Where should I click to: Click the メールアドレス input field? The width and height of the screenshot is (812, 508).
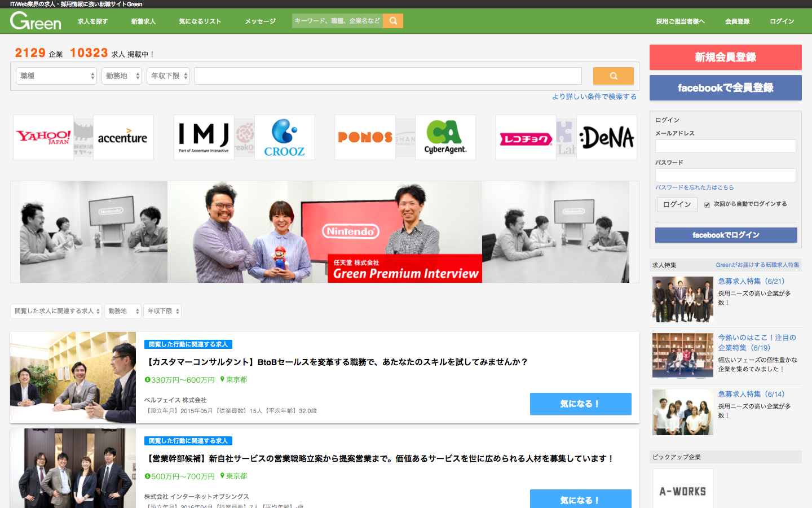point(726,146)
